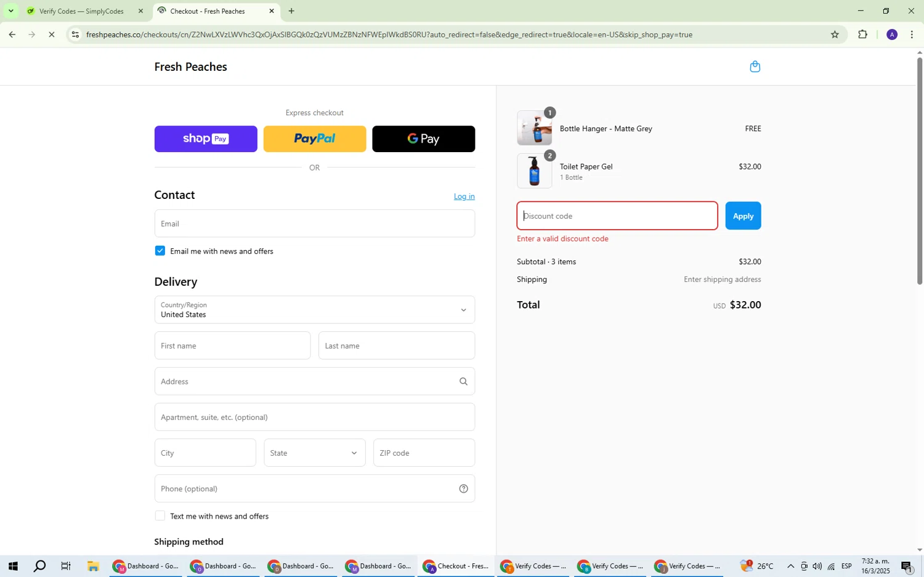
Task: Click the "Enter shipping address" text
Action: pyautogui.click(x=722, y=280)
